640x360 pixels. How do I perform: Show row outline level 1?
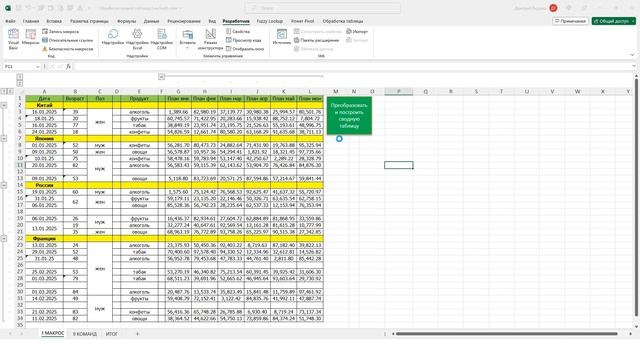(x=4, y=91)
